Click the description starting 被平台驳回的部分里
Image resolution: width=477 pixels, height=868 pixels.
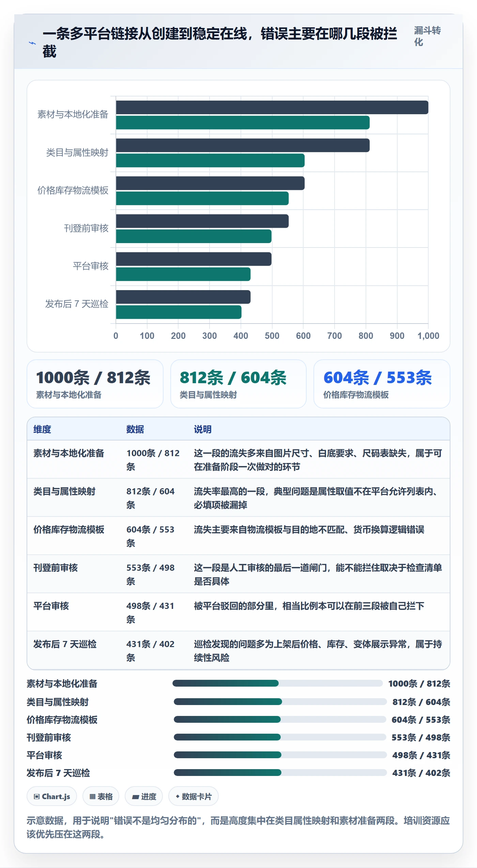(309, 606)
